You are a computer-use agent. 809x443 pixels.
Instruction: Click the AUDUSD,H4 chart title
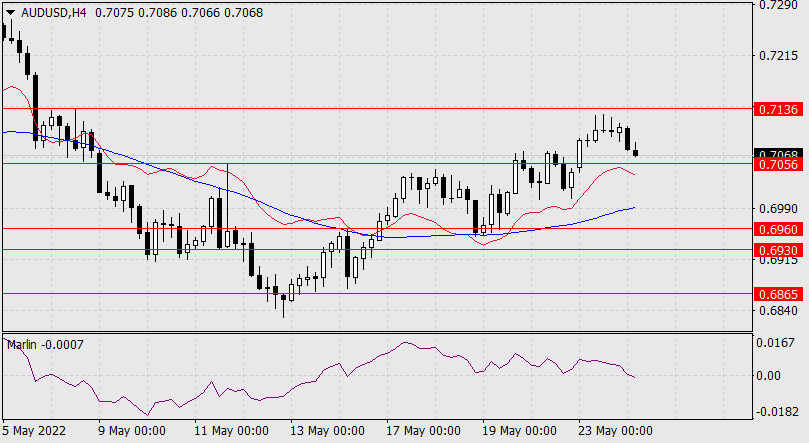coord(54,13)
